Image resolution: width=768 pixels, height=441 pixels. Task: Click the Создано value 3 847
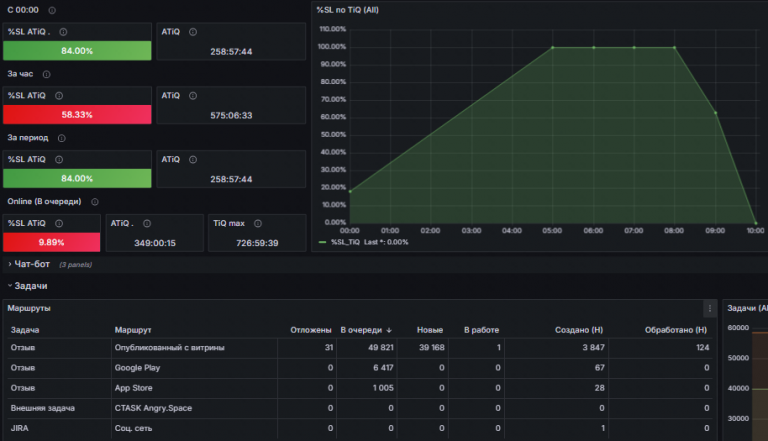click(593, 347)
